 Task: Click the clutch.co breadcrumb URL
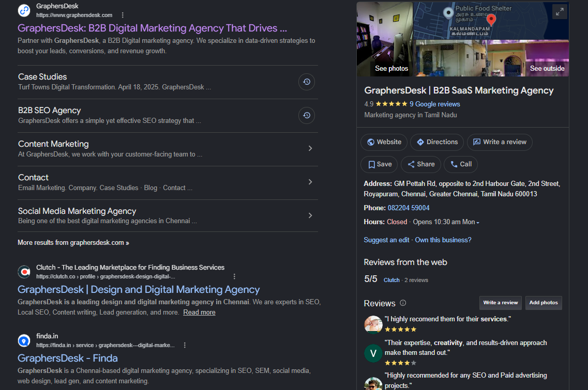click(x=105, y=276)
